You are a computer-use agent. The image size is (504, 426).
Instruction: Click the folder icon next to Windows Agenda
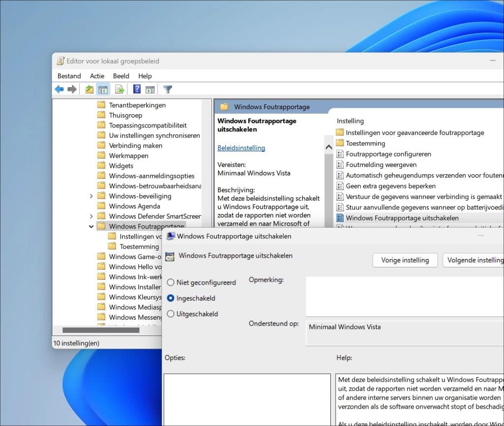click(101, 206)
